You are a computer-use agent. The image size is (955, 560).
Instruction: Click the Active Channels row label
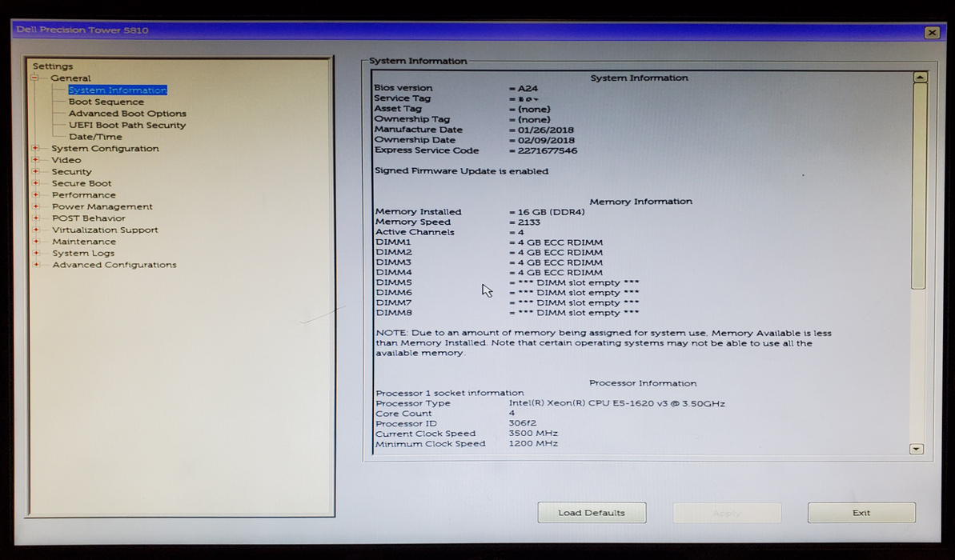tap(414, 232)
